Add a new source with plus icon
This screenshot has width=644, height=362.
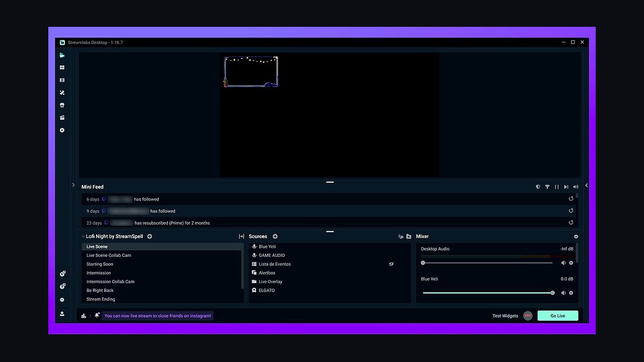275,237
